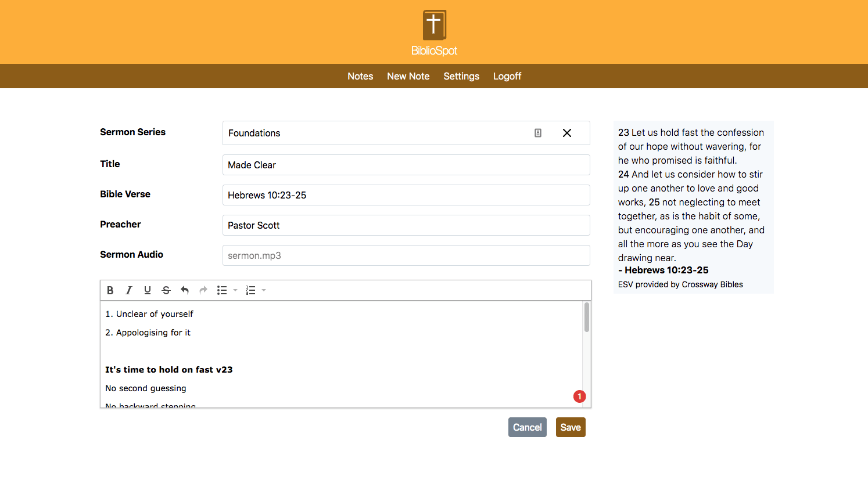Redo the last edit in editor
The image size is (868, 498).
coord(203,290)
